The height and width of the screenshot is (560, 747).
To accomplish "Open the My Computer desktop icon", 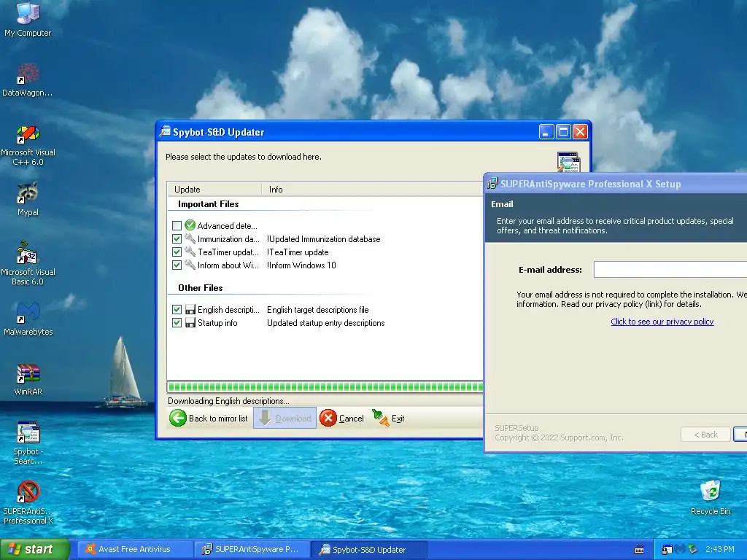I will point(28,19).
